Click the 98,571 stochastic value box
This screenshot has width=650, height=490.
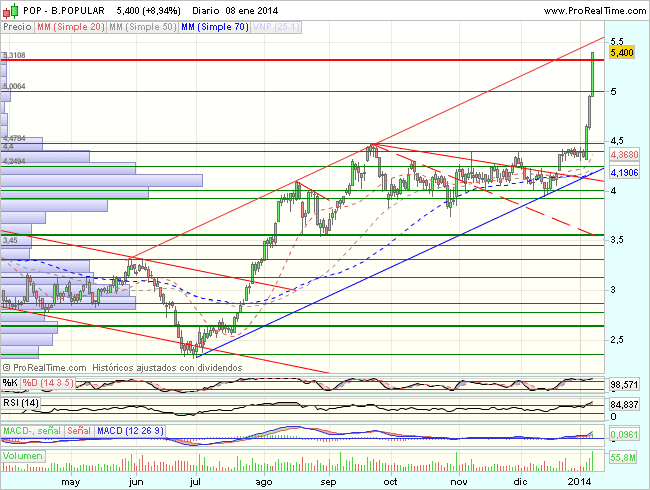[624, 385]
